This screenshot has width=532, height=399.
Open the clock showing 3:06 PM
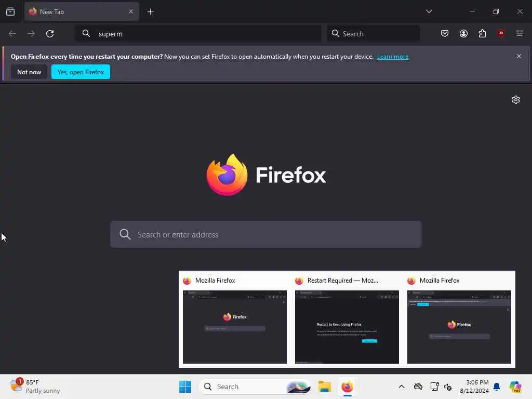point(474,387)
